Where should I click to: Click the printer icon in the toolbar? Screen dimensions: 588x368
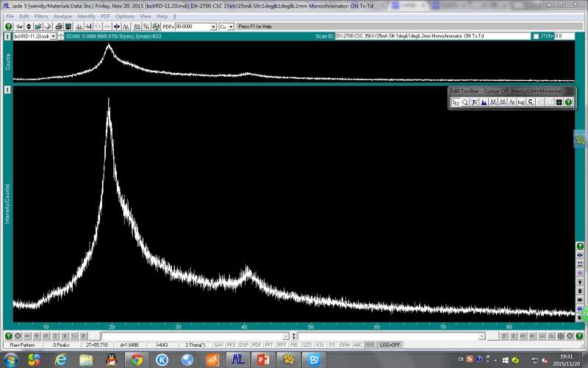tap(59, 26)
